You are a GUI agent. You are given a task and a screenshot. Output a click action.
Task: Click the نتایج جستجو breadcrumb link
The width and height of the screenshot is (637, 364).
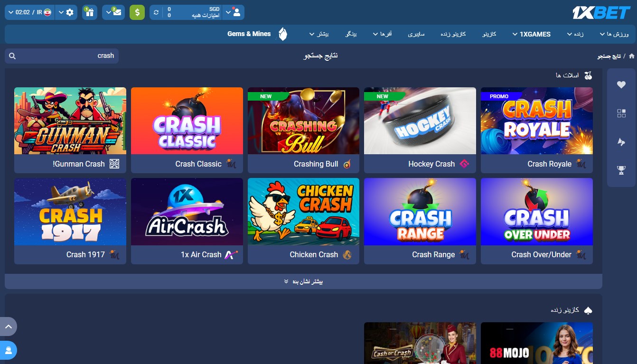click(609, 56)
